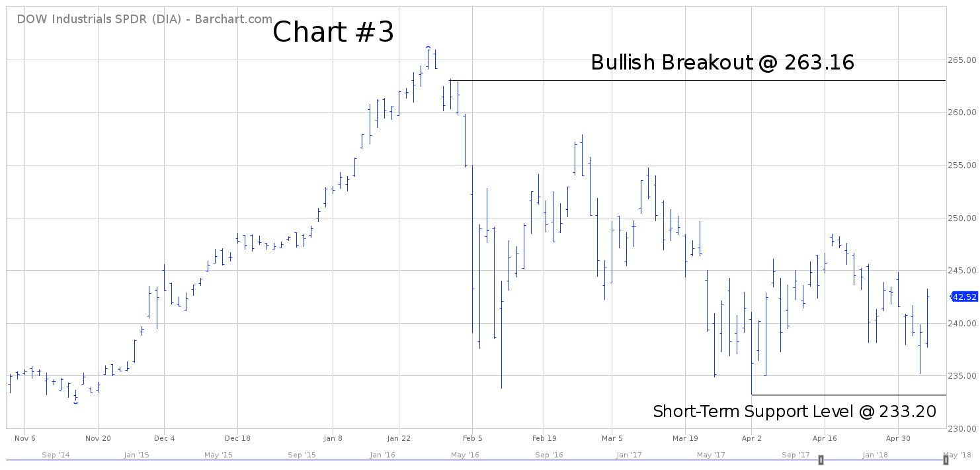Click the blue 242.52 last price tag

click(963, 296)
